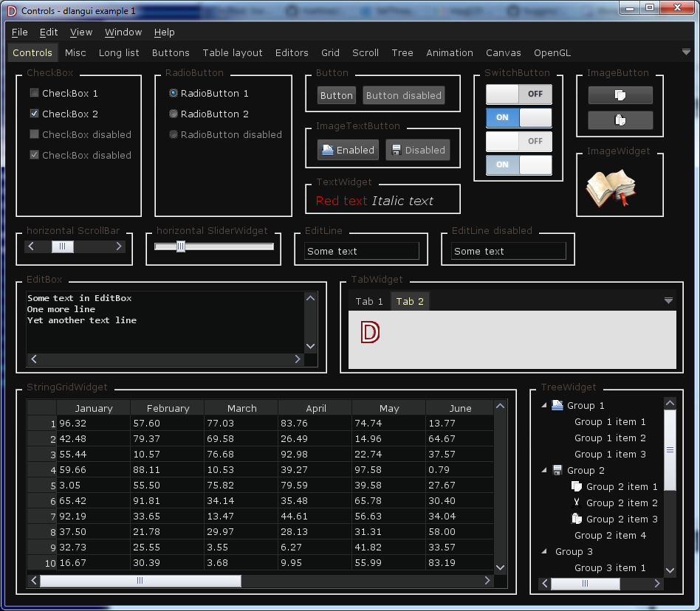Turn on the top OFF switch button
The width and height of the screenshot is (700, 611).
[518, 94]
